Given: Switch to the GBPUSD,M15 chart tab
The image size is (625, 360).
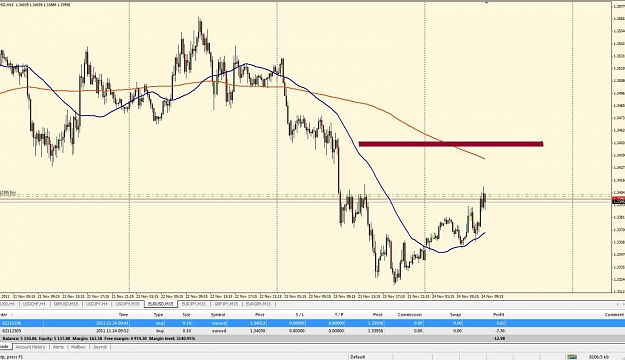Looking at the screenshot, I should pyautogui.click(x=66, y=304).
